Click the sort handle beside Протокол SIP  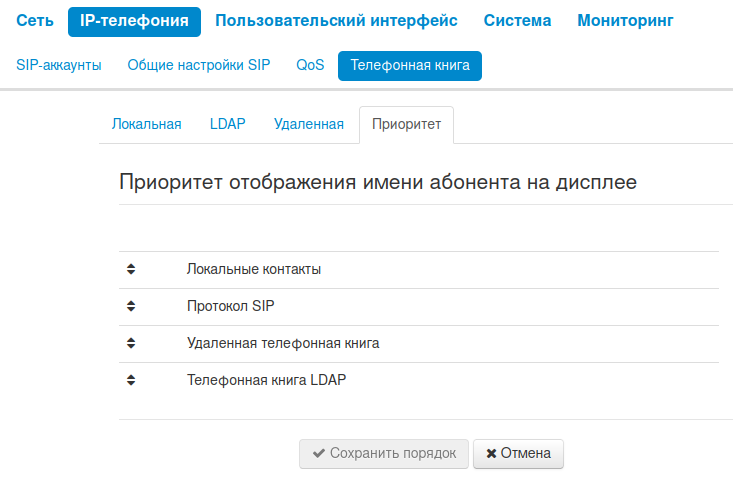(x=131, y=306)
